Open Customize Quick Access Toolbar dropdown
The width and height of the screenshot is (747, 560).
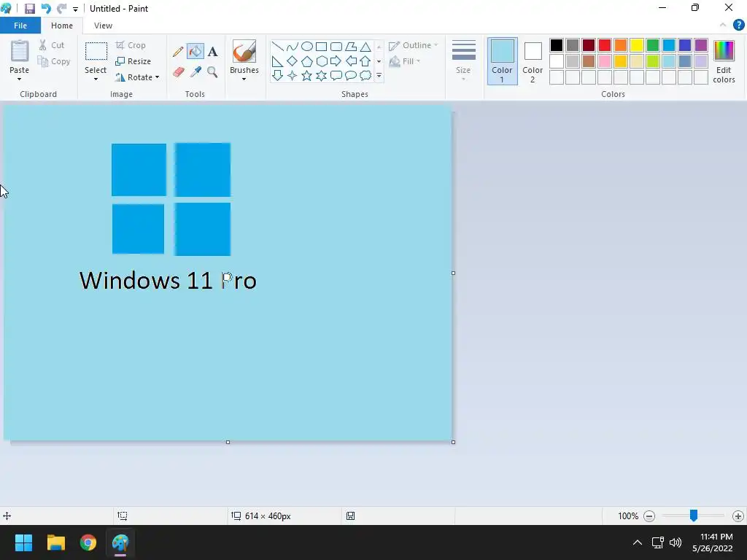75,9
